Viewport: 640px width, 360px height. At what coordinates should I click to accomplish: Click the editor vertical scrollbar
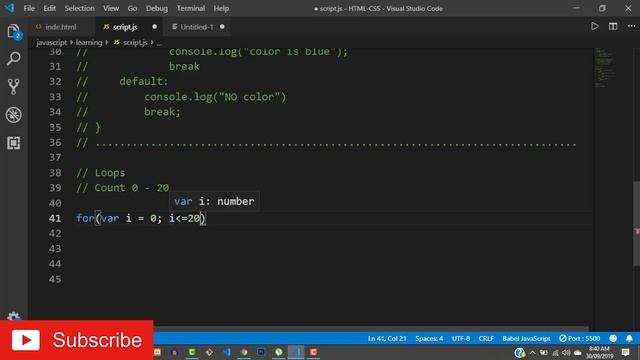coord(636,223)
